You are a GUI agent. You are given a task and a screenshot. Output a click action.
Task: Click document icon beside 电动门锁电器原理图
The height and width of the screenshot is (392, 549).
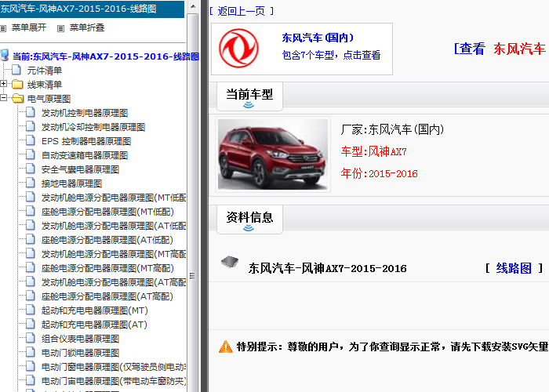(31, 353)
